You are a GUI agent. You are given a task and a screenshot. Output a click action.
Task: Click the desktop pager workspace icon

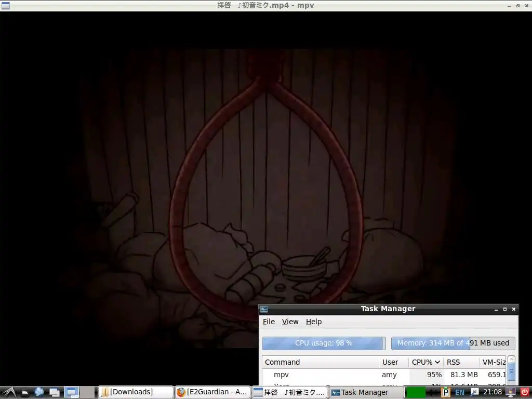click(x=71, y=393)
